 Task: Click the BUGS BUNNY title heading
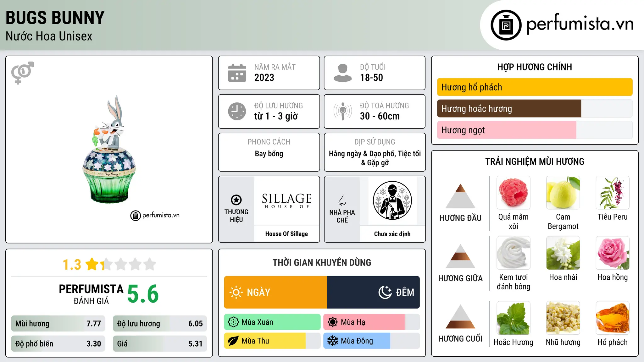(55, 18)
